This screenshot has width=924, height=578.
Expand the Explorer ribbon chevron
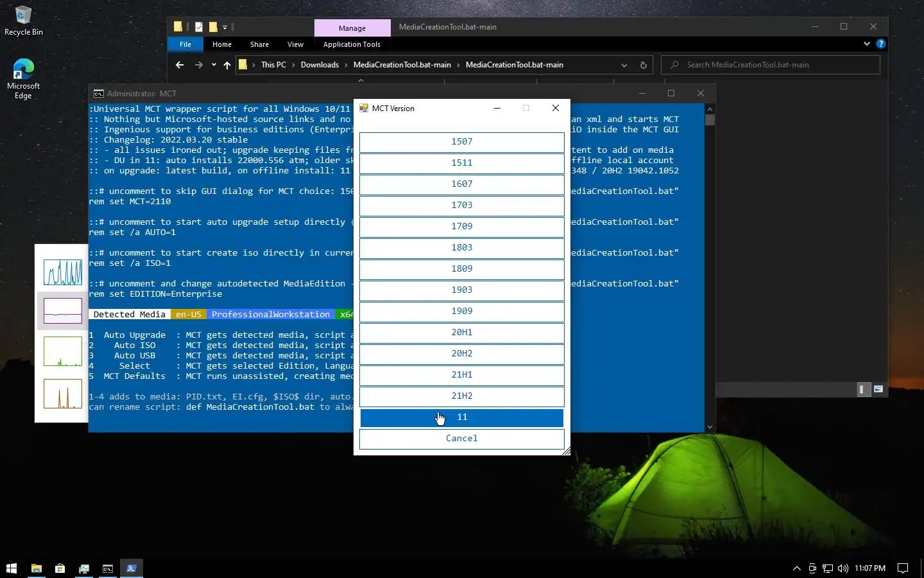(x=867, y=44)
